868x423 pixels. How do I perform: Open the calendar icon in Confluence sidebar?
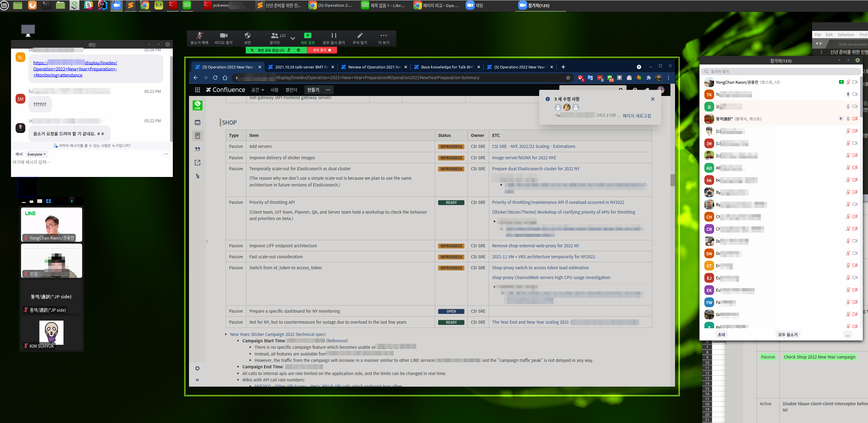(198, 122)
